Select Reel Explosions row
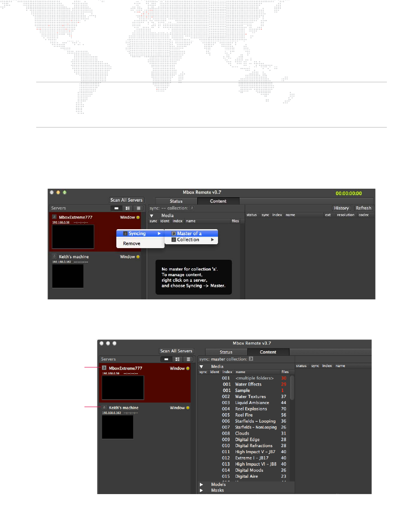411x532 pixels. [243, 409]
